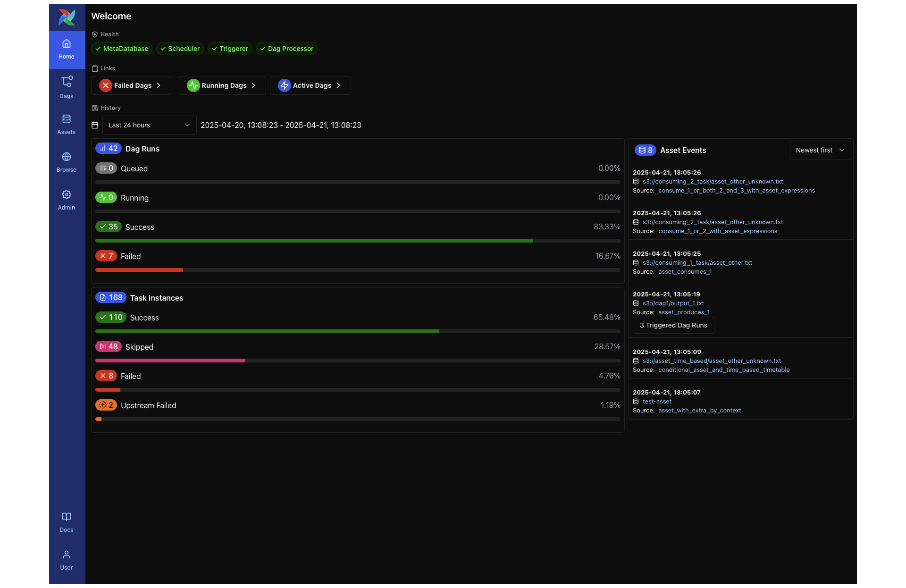Open the Newest first sort dropdown
Image resolution: width=906 pixels, height=588 pixels.
820,150
